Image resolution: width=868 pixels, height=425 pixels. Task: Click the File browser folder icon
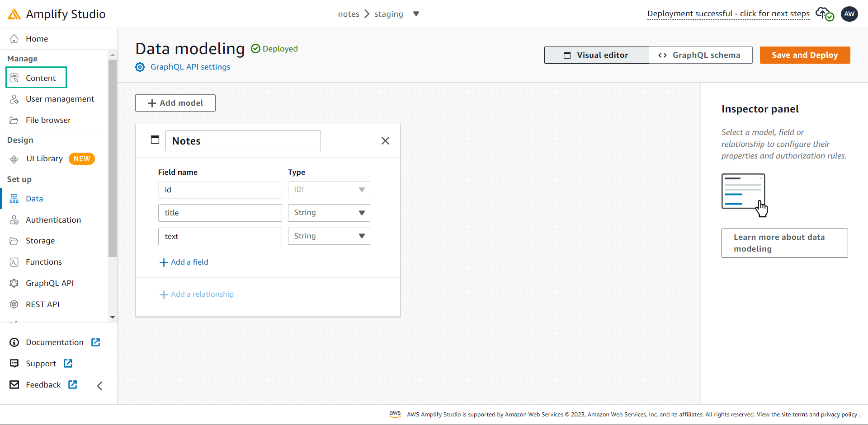pyautogui.click(x=14, y=120)
